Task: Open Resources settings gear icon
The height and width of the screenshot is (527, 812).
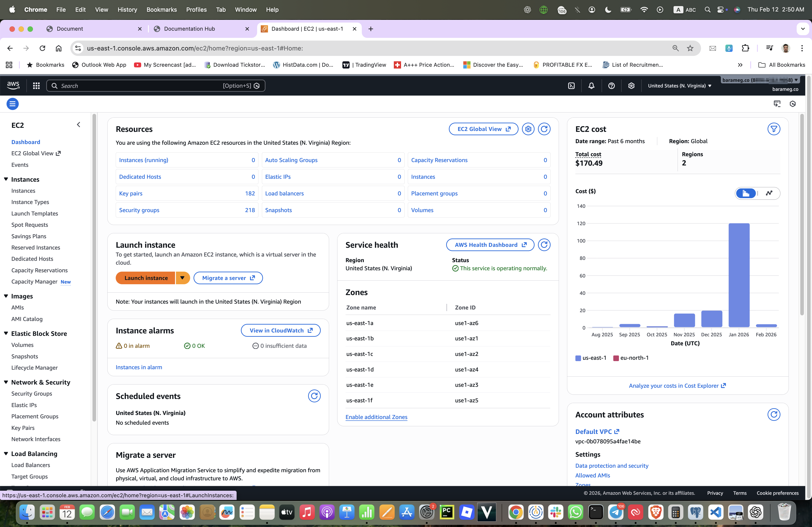Action: click(x=528, y=129)
